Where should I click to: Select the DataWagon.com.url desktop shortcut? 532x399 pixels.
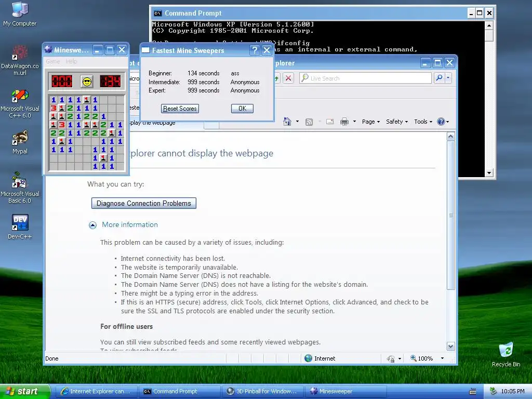(20, 60)
